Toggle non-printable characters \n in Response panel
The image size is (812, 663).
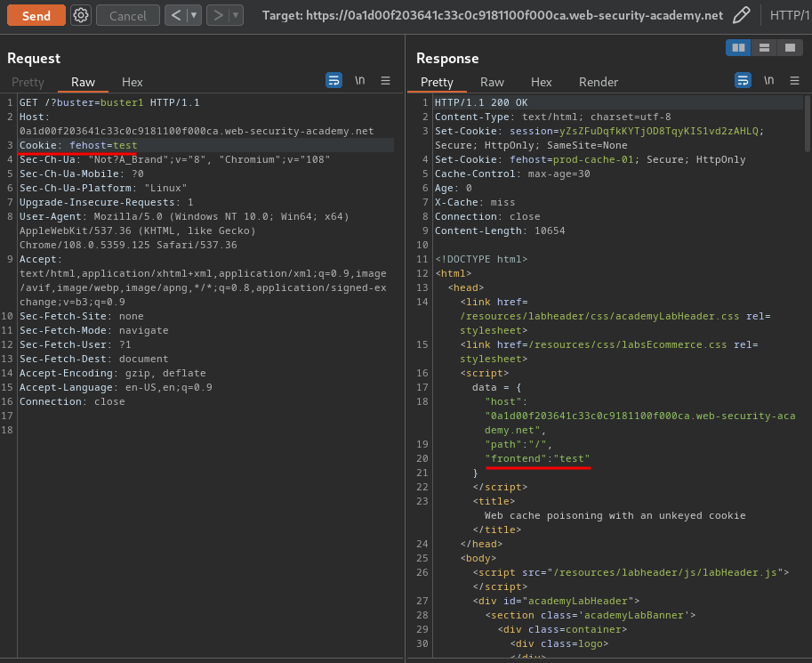(x=769, y=80)
